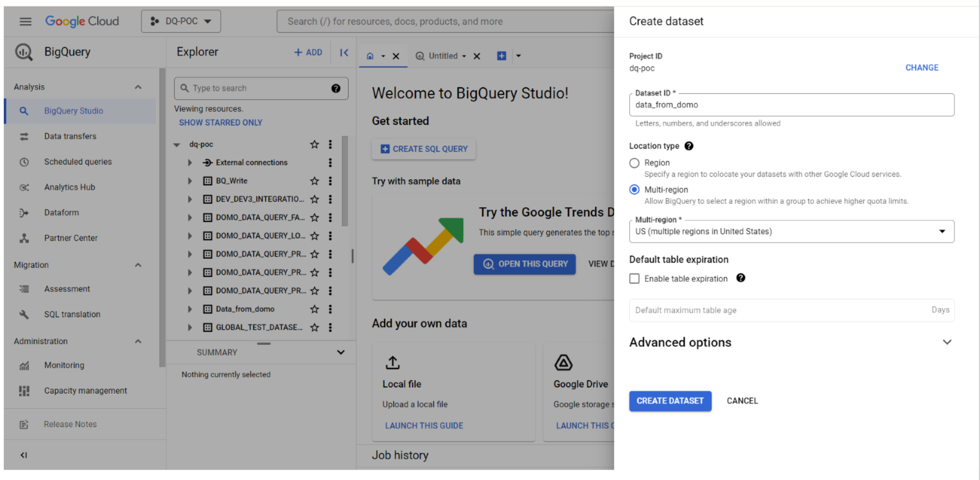The width and height of the screenshot is (980, 480).
Task: Star the Data_from_domo dataset
Action: 315,309
